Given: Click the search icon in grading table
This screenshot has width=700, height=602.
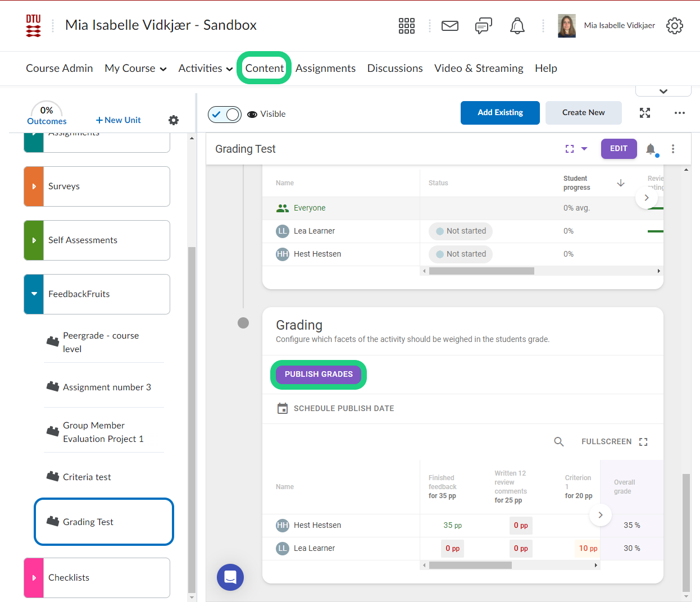Looking at the screenshot, I should click(558, 442).
